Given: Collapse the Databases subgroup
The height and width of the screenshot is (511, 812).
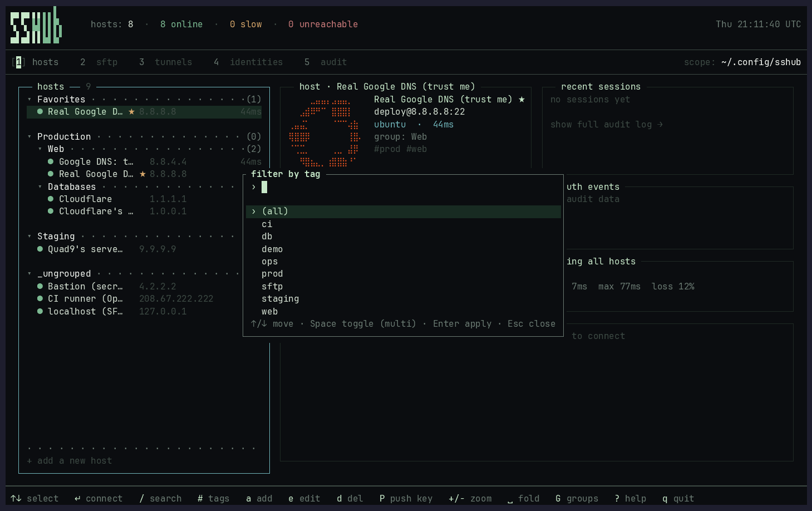Looking at the screenshot, I should 40,187.
